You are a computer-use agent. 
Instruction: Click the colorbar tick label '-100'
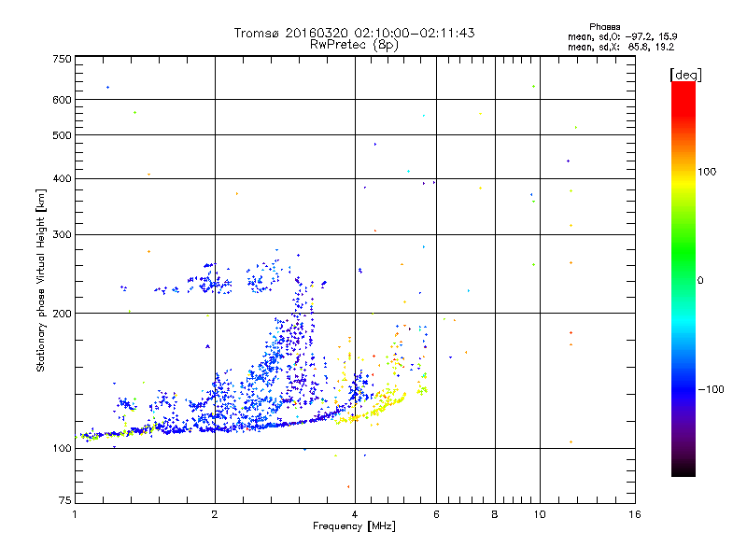tap(711, 389)
